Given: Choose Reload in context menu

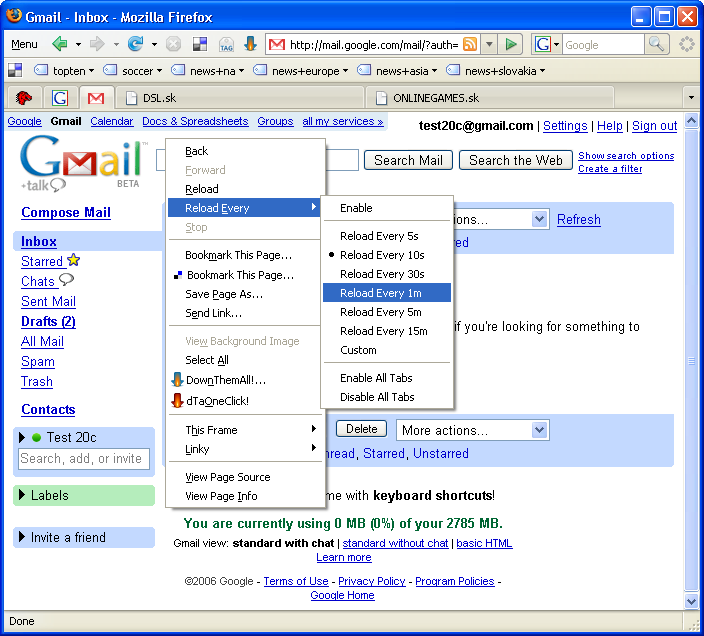Looking at the screenshot, I should pyautogui.click(x=246, y=189).
